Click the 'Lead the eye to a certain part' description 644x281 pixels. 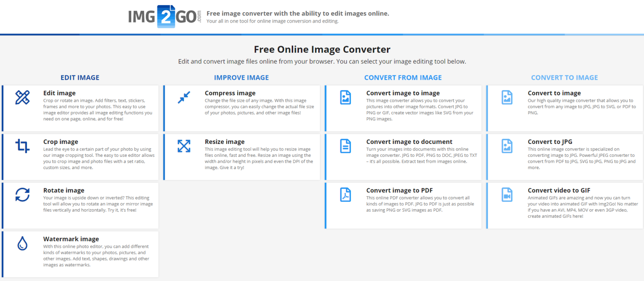pyautogui.click(x=99, y=159)
